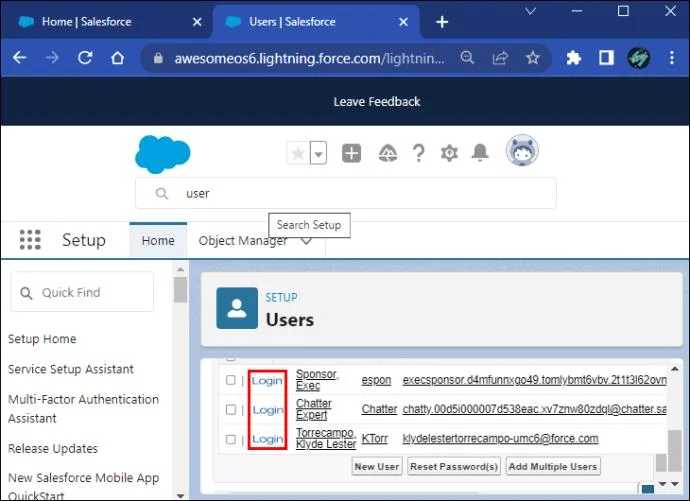Close the Home | Salesforce tab
The image size is (690, 501).
point(197,22)
